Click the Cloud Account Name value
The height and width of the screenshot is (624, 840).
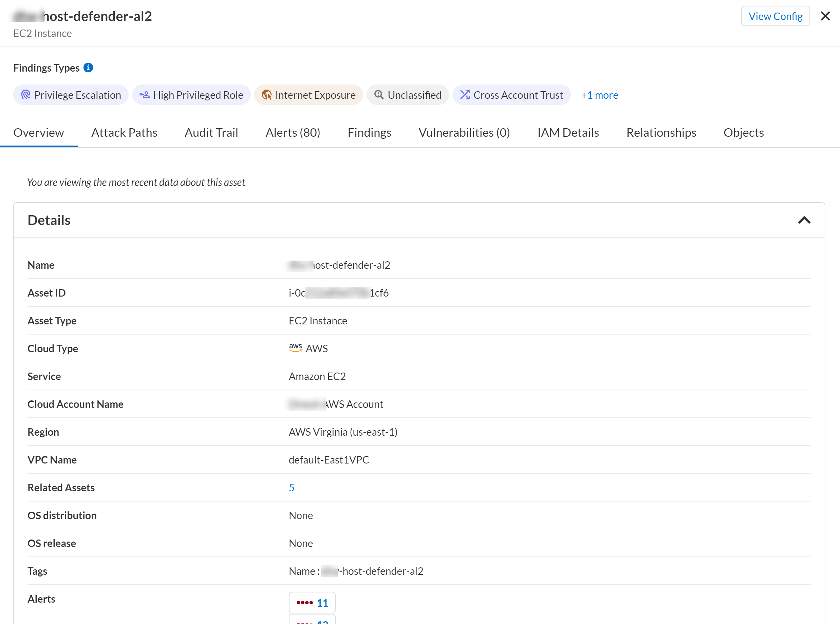click(x=336, y=404)
